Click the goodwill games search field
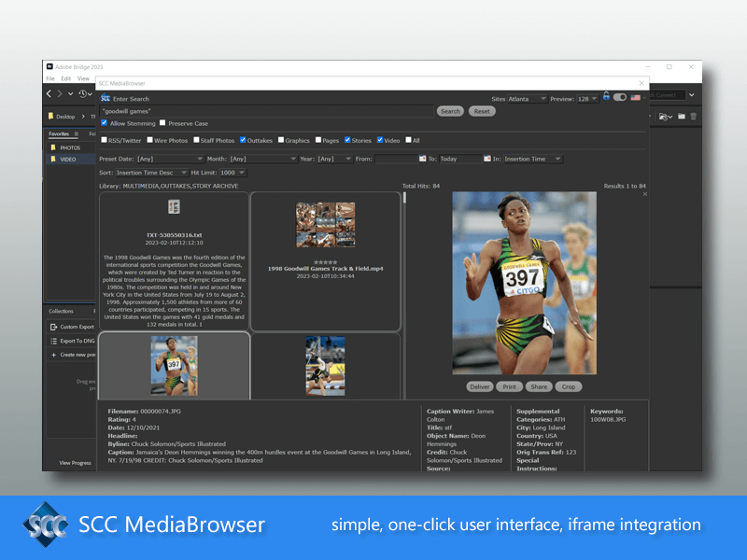The height and width of the screenshot is (560, 747). pyautogui.click(x=267, y=111)
